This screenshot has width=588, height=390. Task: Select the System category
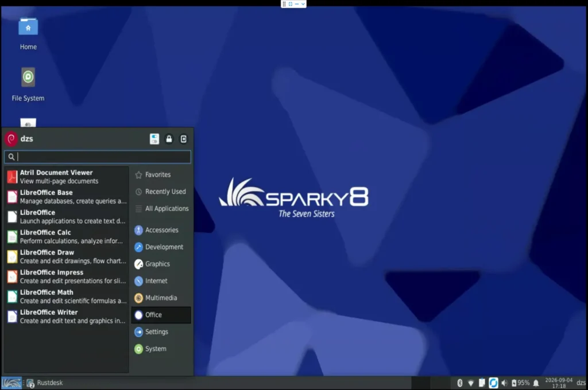click(161, 349)
